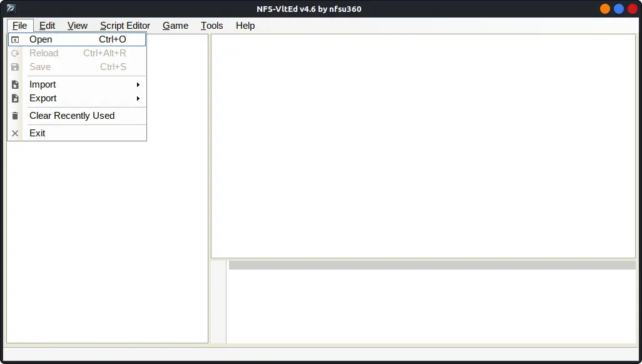Click the Export document icon

15,99
